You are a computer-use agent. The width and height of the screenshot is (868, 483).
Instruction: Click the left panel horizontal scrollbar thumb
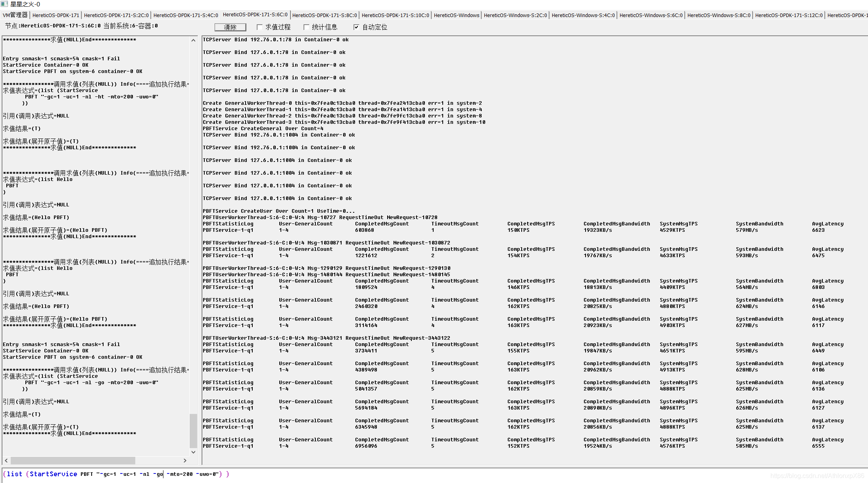pos(73,460)
